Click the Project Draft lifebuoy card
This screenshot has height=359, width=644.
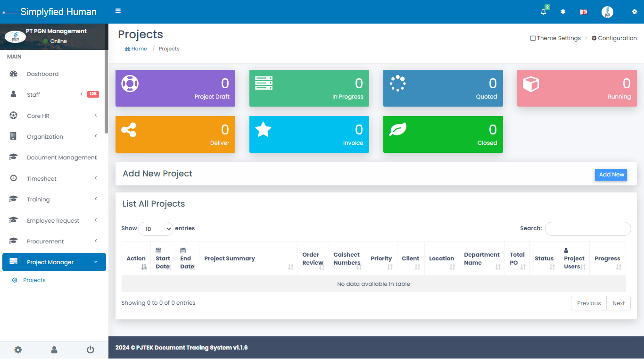pyautogui.click(x=175, y=88)
